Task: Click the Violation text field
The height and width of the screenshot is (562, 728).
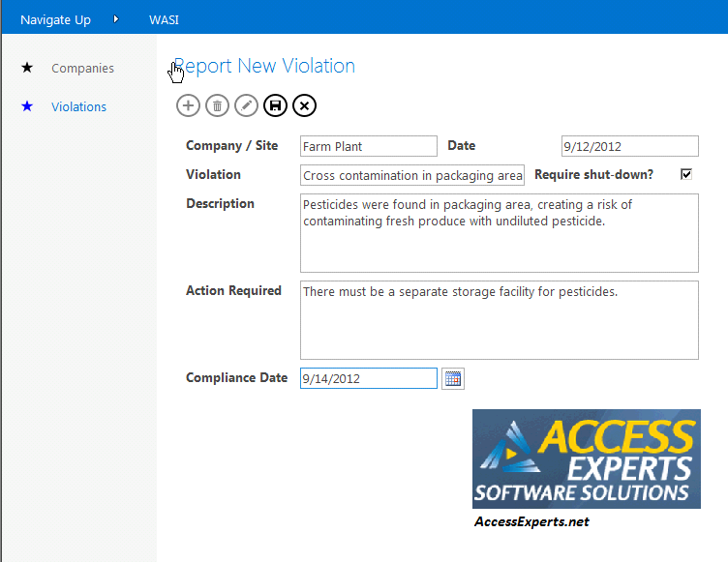Action: click(x=411, y=175)
